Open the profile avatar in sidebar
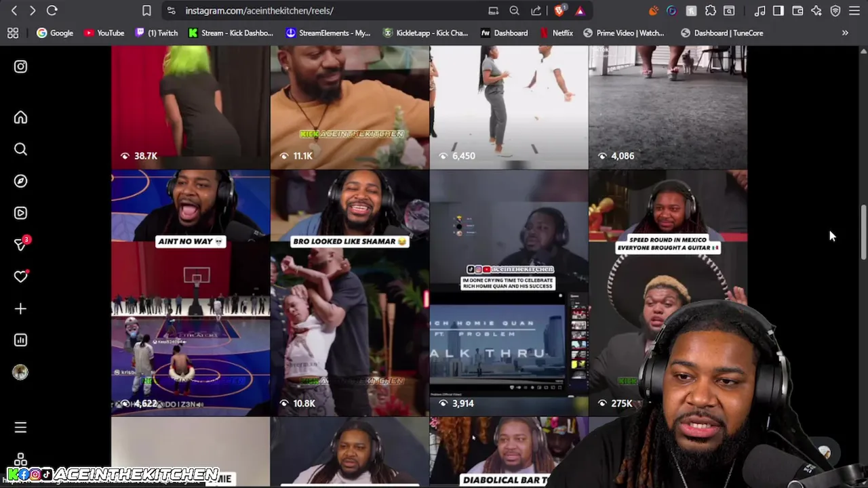Screen dimensions: 868x488 [x=20, y=372]
